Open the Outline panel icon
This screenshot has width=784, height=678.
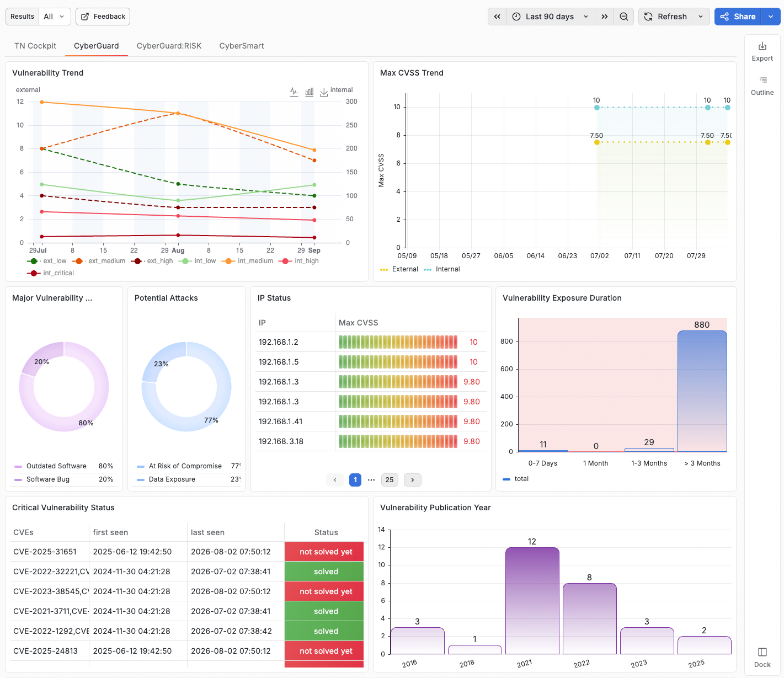point(762,81)
